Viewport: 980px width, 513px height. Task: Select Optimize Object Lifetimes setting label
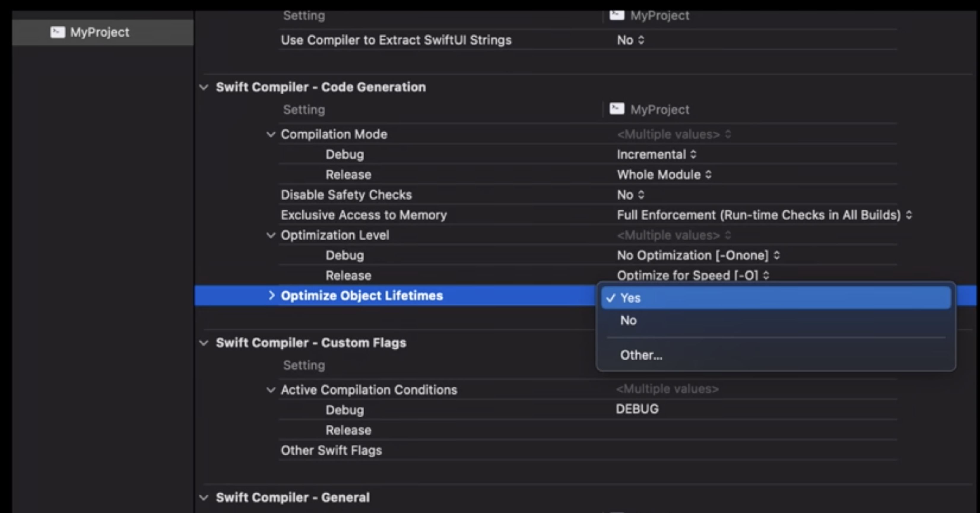click(x=362, y=296)
